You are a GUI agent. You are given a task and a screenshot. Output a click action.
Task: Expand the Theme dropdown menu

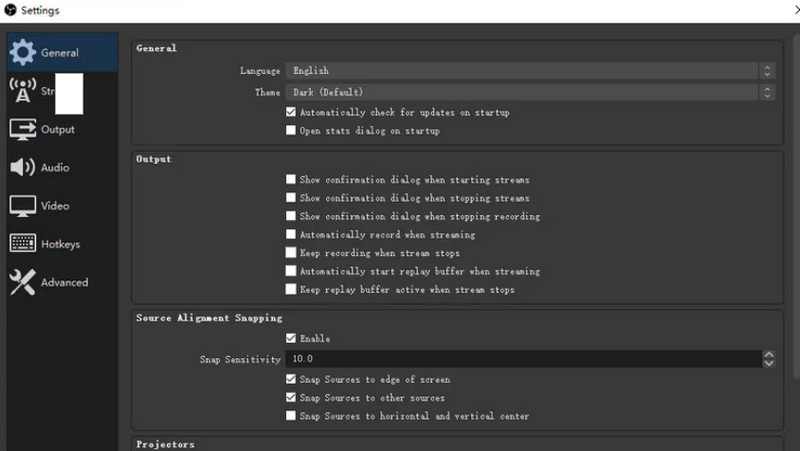[x=529, y=92]
